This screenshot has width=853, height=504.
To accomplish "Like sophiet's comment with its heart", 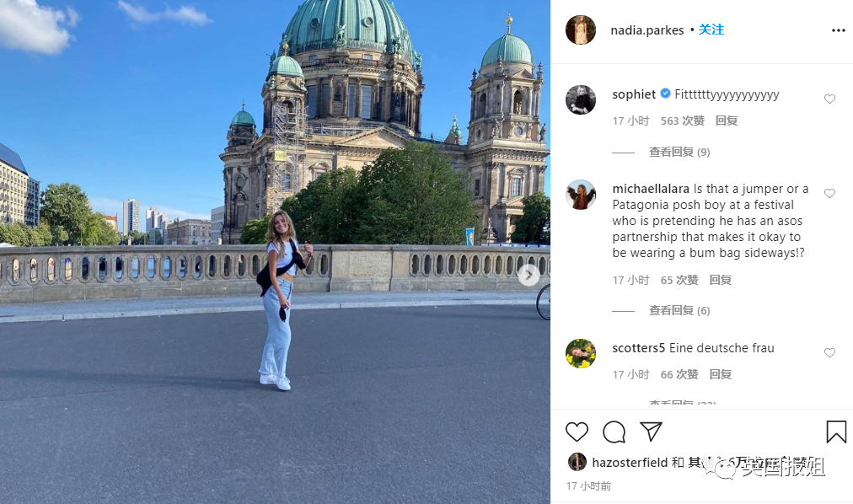I will (829, 99).
